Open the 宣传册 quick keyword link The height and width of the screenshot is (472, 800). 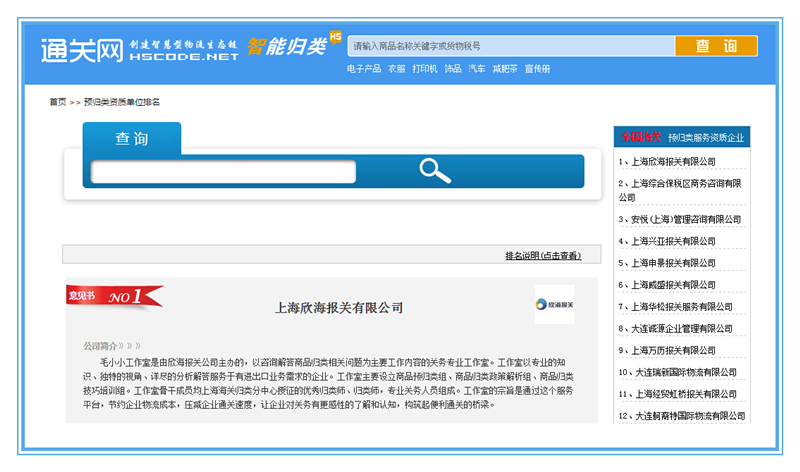[x=537, y=69]
